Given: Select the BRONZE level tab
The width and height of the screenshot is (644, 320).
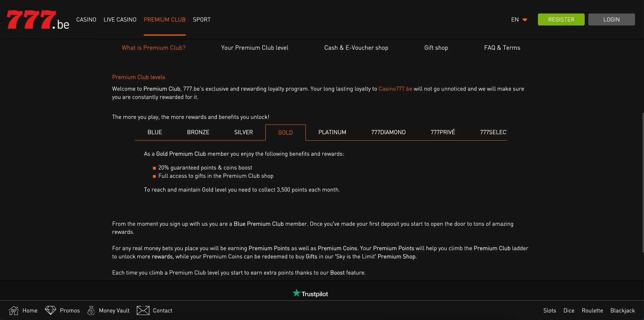Looking at the screenshot, I should click(x=198, y=132).
